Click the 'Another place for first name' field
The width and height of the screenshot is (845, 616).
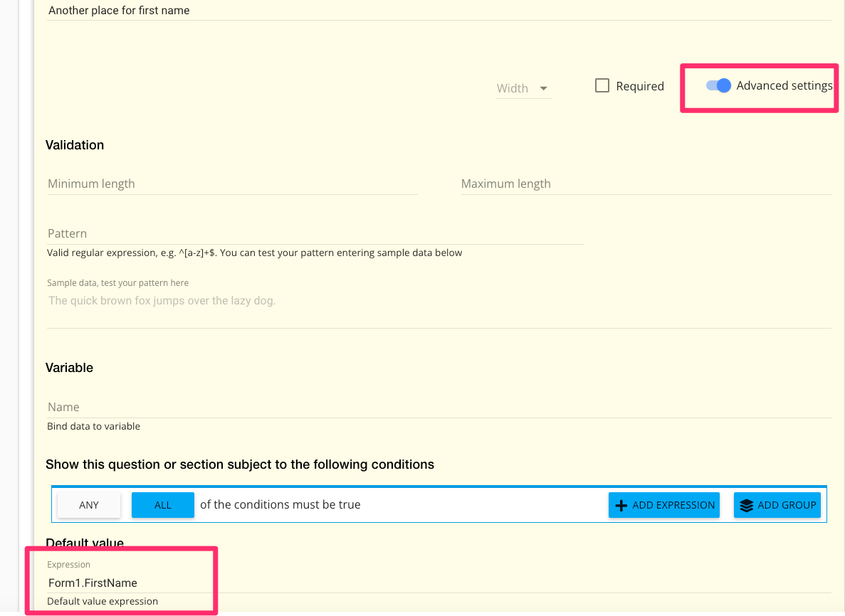(x=438, y=11)
